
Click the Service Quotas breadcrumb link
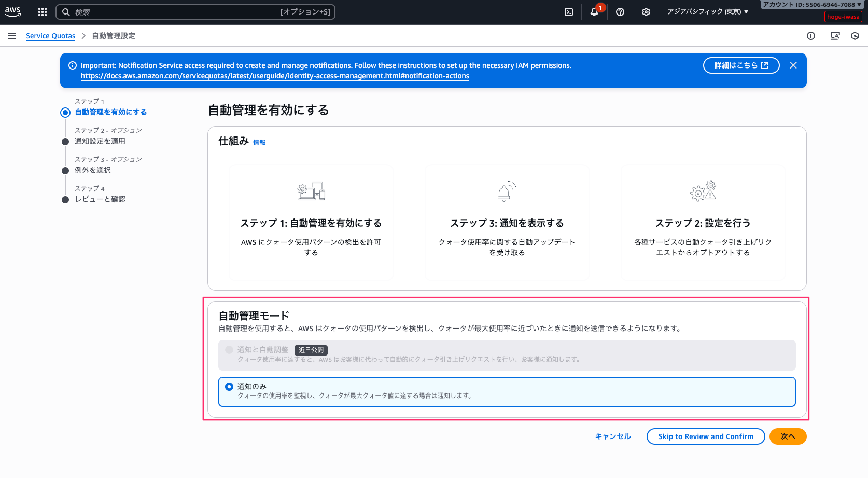(x=50, y=36)
